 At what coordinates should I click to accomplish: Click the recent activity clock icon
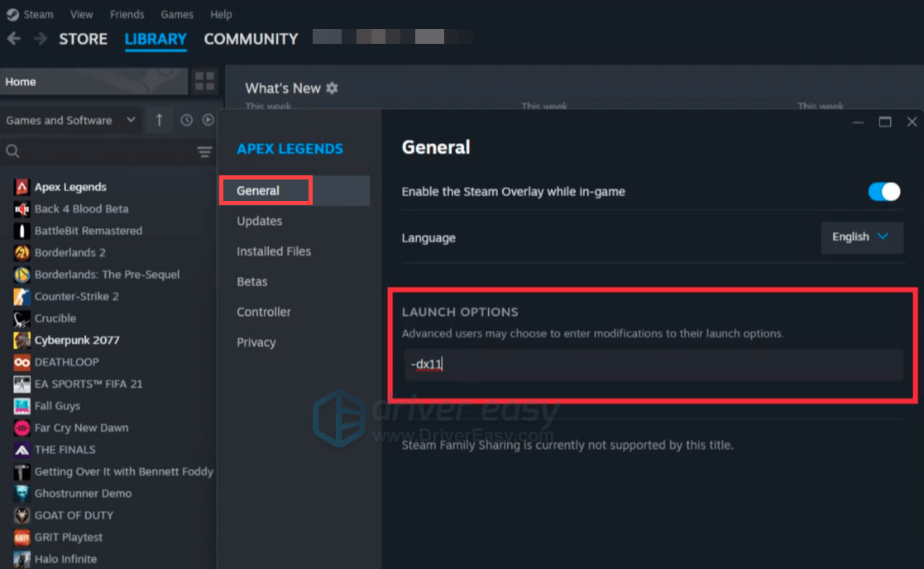(x=186, y=121)
